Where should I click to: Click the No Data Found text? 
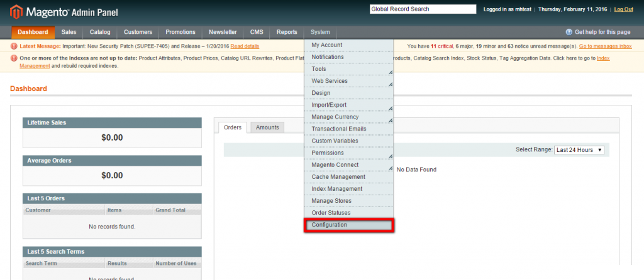pos(416,170)
